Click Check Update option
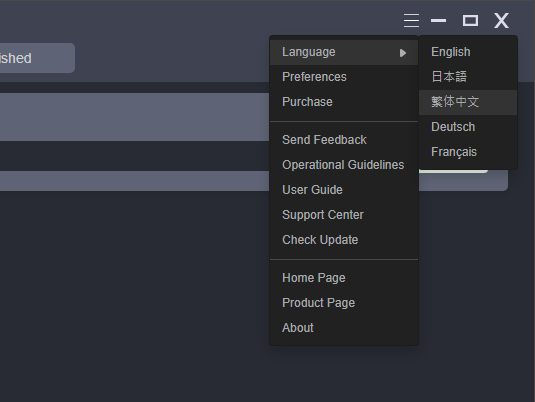 click(344, 240)
